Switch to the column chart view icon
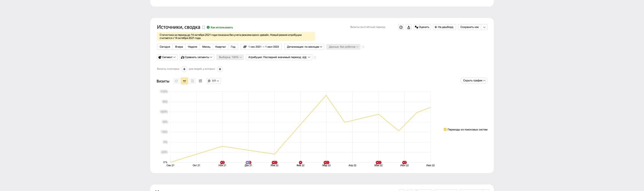 tap(200, 81)
